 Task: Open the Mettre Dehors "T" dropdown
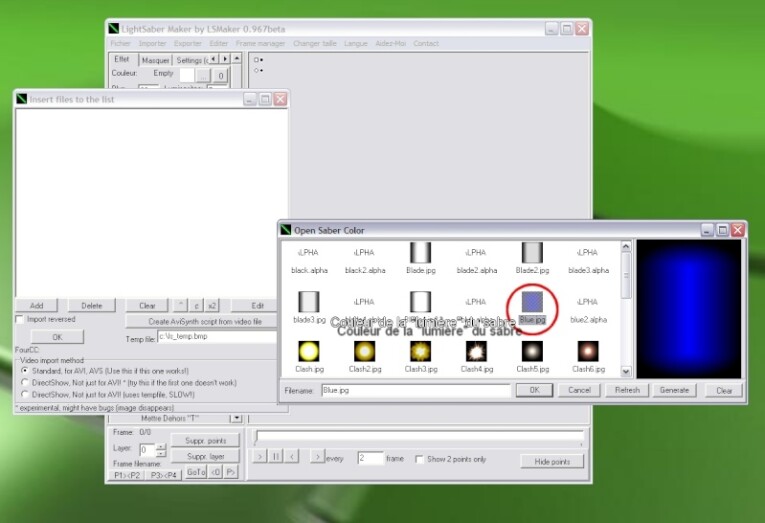[x=236, y=418]
